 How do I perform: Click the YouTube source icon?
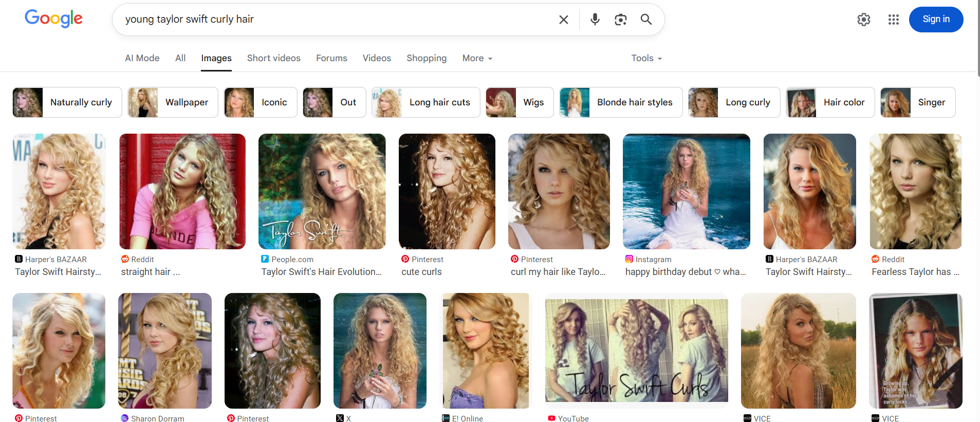point(551,418)
